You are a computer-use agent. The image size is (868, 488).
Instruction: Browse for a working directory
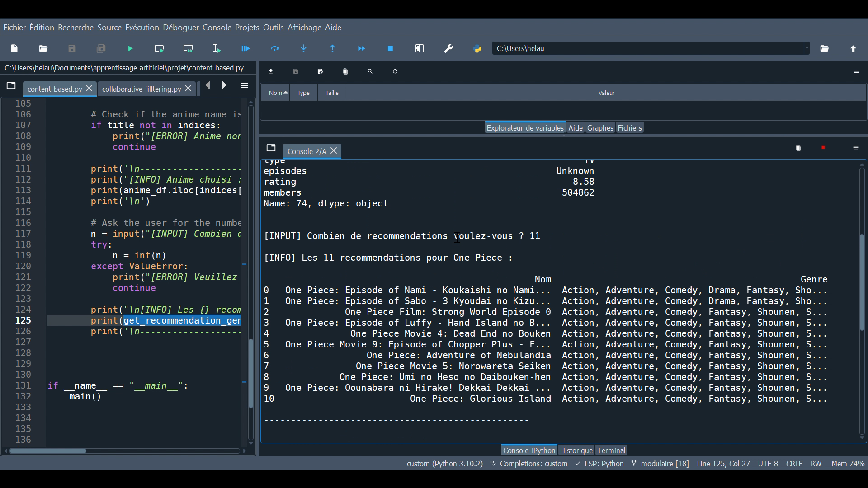coord(825,48)
